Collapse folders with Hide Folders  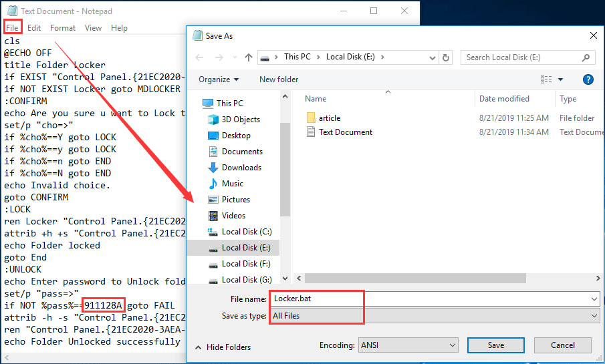coord(223,347)
